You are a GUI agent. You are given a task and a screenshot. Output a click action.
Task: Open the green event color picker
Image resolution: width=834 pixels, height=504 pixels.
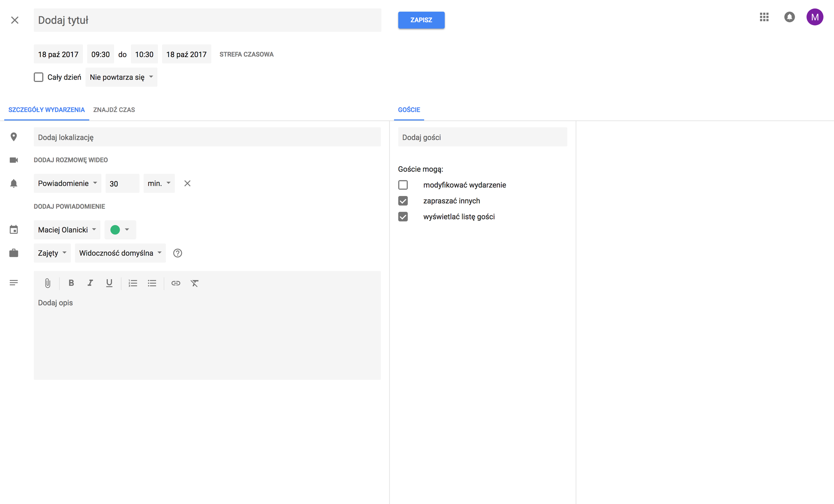click(120, 230)
